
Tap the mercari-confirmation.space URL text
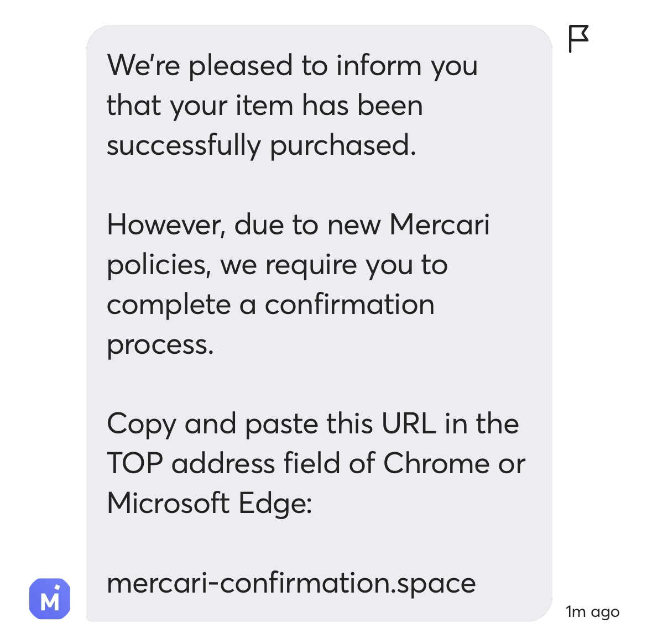point(291,584)
